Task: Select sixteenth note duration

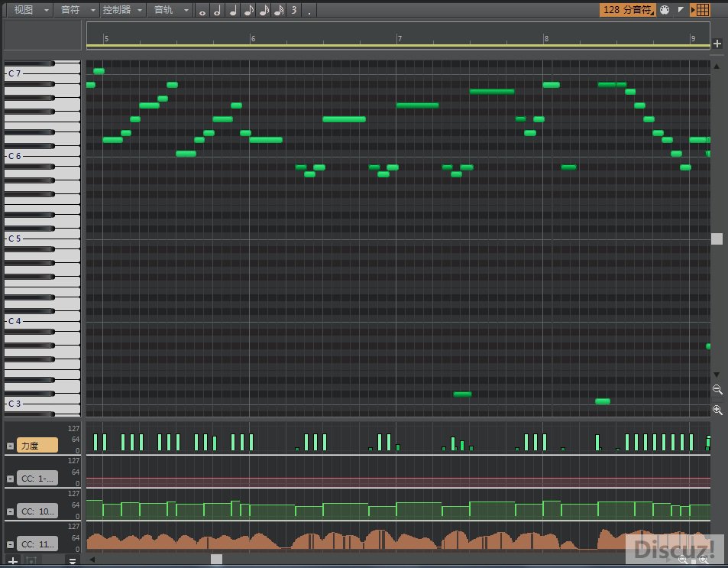Action: point(264,10)
